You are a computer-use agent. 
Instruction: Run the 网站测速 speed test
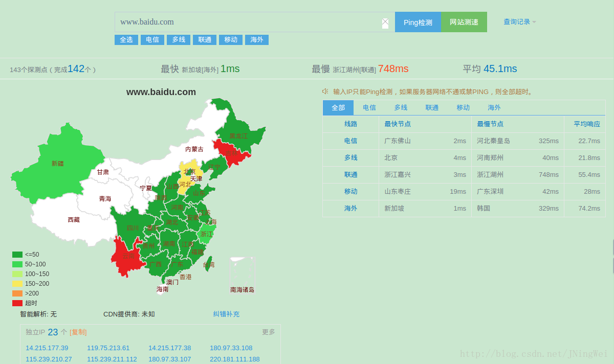464,22
